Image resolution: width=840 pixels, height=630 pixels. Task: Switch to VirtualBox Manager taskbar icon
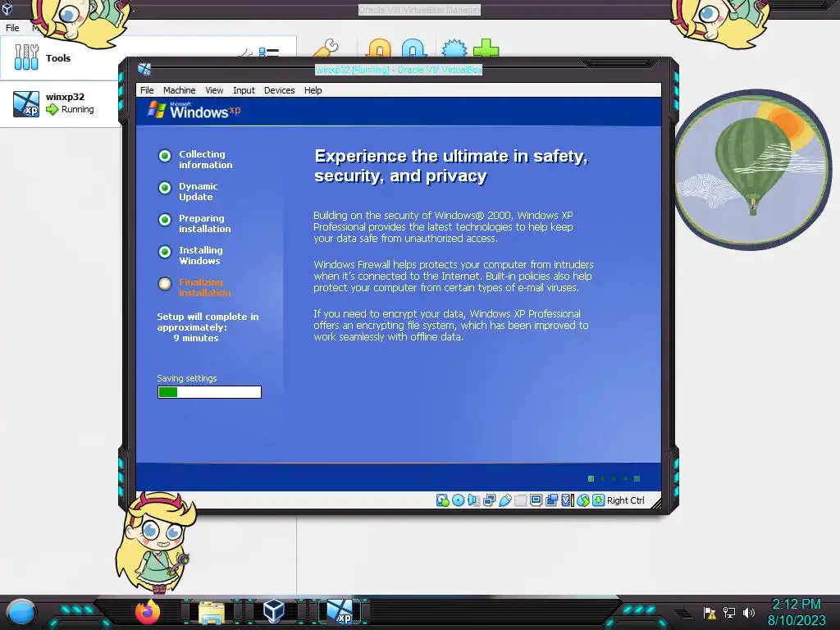(274, 611)
